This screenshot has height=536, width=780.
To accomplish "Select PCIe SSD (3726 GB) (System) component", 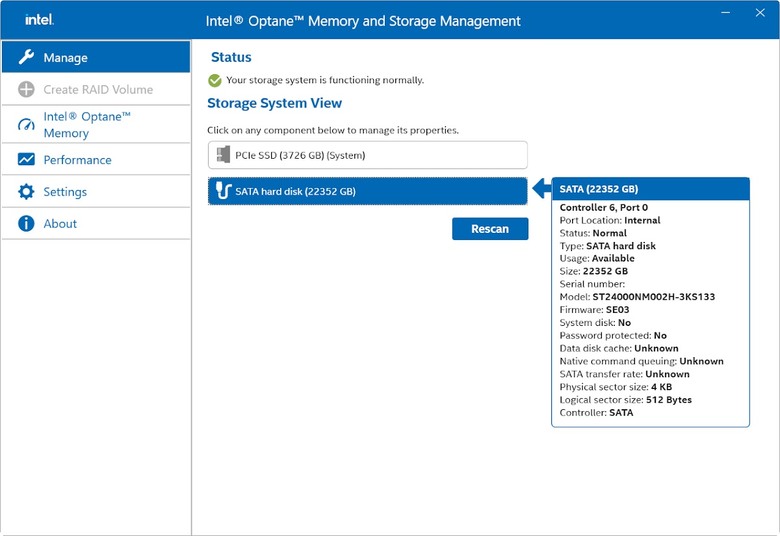I will 368,155.
